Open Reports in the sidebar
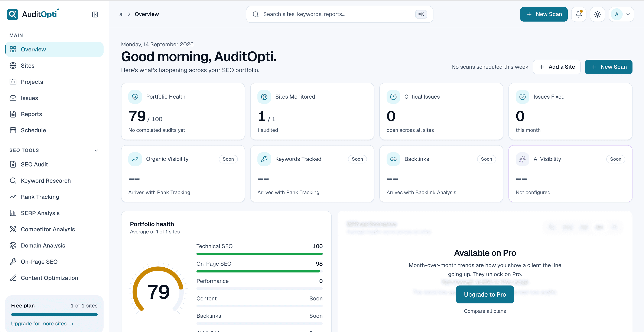Screen dimensions: 644x332 point(54,114)
